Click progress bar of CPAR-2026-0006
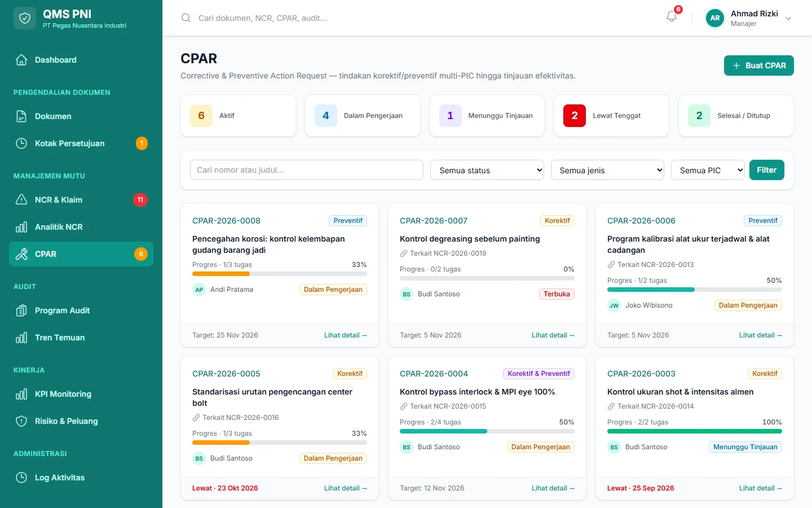This screenshot has width=812, height=508. click(695, 290)
